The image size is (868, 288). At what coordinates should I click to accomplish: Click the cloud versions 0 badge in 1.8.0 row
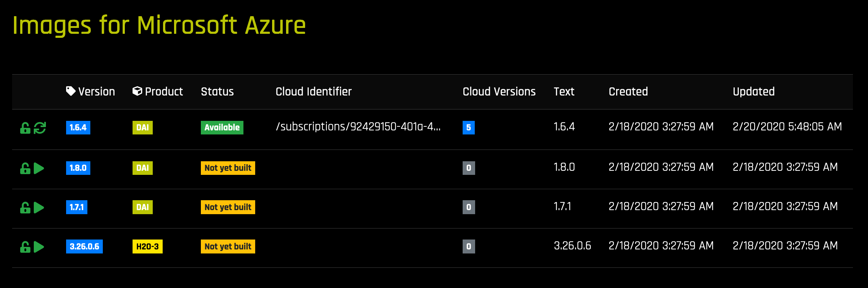click(469, 168)
